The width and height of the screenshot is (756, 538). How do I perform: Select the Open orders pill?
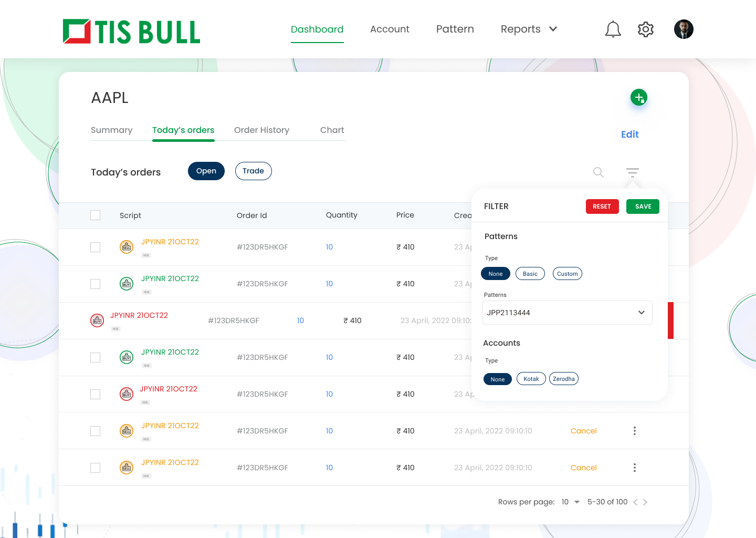[x=206, y=171]
